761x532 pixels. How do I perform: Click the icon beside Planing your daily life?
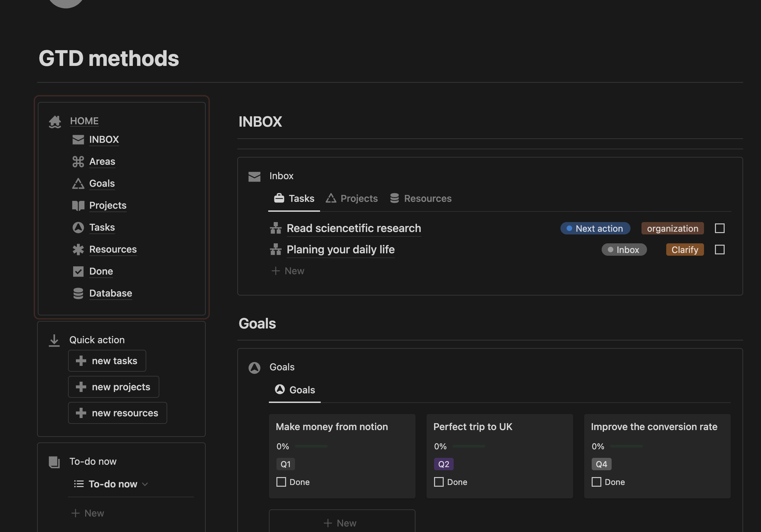point(276,249)
